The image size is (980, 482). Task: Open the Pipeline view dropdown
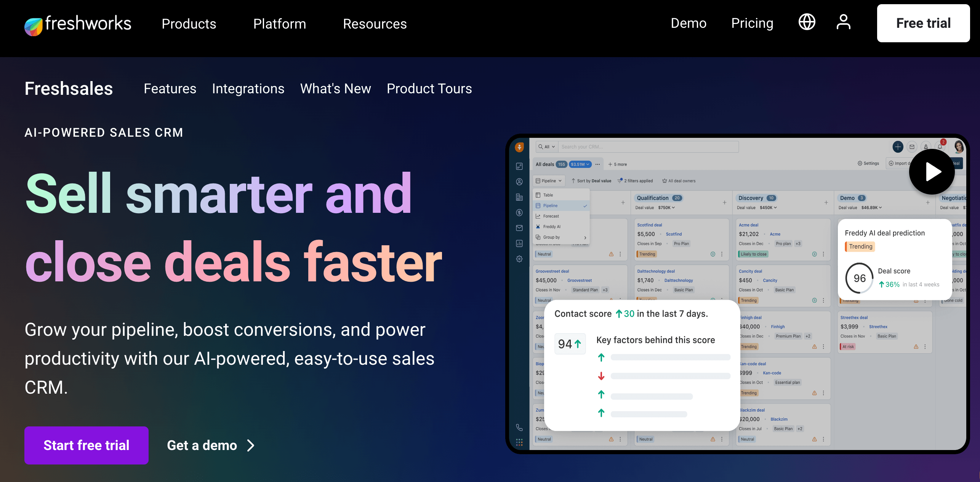(549, 181)
